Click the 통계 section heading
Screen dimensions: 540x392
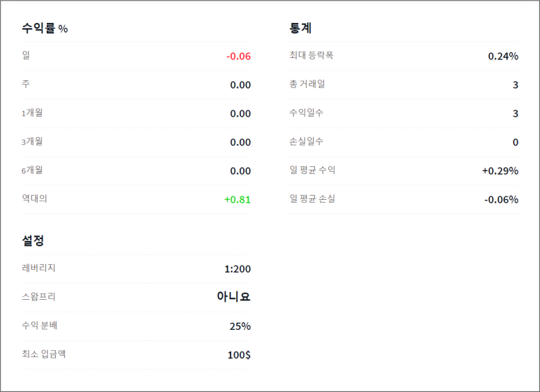[300, 28]
